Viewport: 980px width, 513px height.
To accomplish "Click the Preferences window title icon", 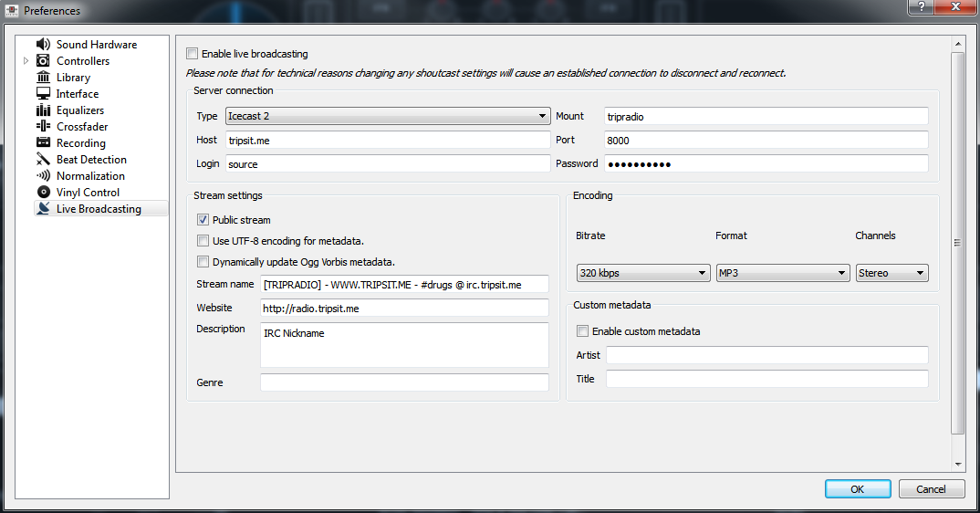I will (x=11, y=10).
